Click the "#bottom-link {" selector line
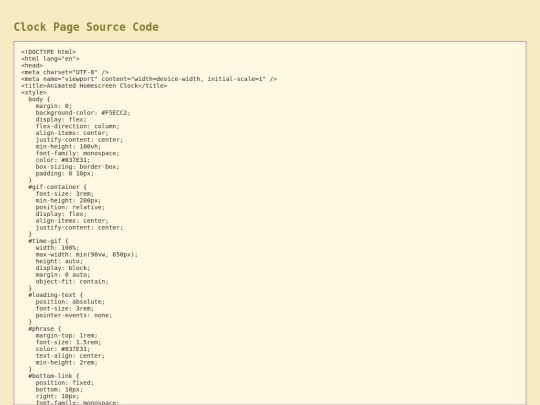The image size is (540, 405). pyautogui.click(x=54, y=376)
